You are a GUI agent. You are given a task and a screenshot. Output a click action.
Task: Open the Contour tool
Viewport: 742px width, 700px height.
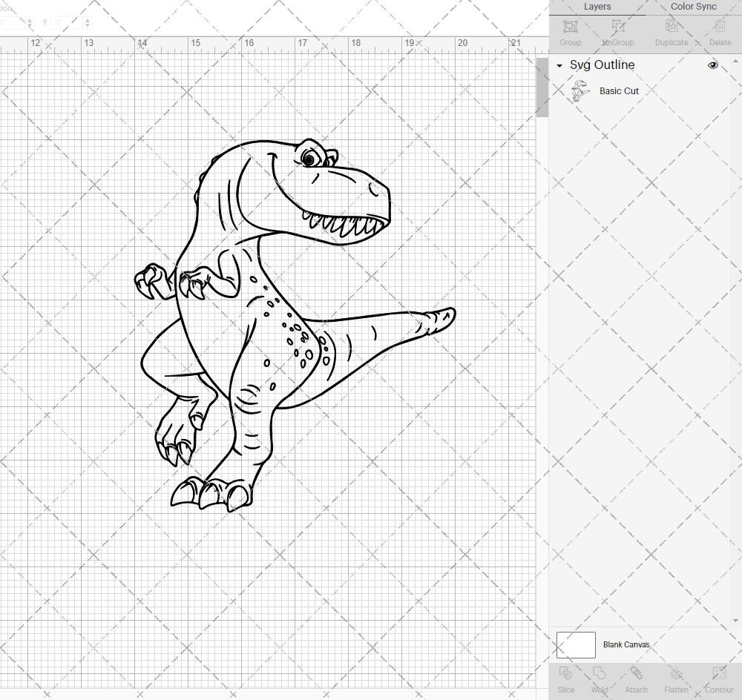[718, 678]
